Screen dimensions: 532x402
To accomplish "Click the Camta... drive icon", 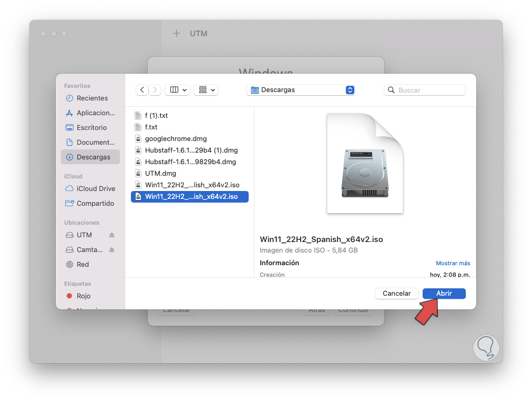I will click(69, 249).
